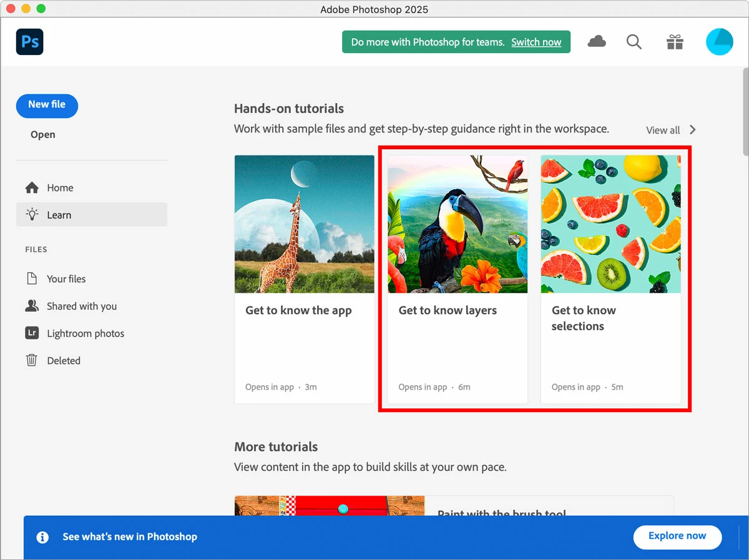Click the Get to know selections title
Viewport: 749px width, 560px height.
coord(584,318)
